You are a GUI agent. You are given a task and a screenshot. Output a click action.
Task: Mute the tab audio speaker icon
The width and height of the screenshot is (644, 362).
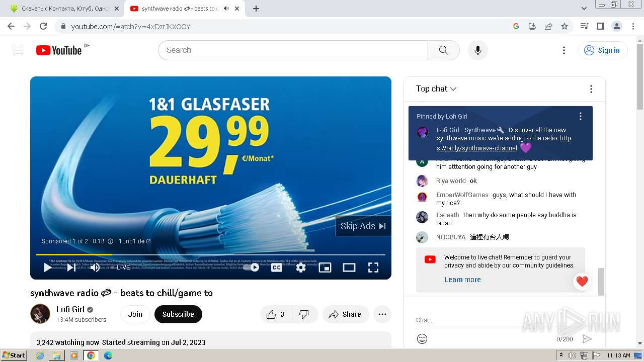click(226, 9)
